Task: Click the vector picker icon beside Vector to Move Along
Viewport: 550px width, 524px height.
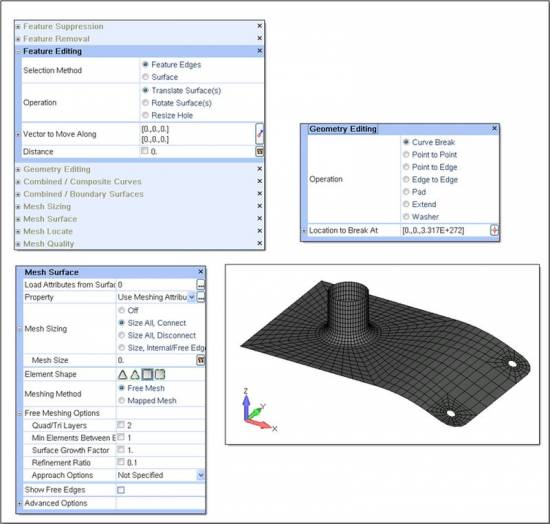Action: coord(259,133)
